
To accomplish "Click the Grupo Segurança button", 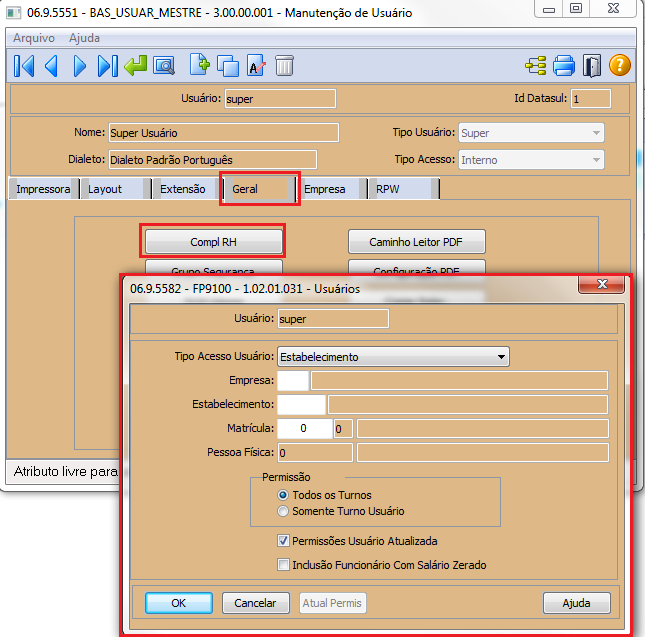I will point(213,267).
